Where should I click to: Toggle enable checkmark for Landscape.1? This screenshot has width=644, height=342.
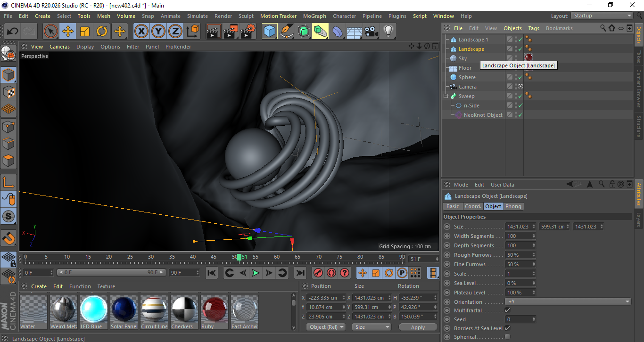[x=520, y=40]
